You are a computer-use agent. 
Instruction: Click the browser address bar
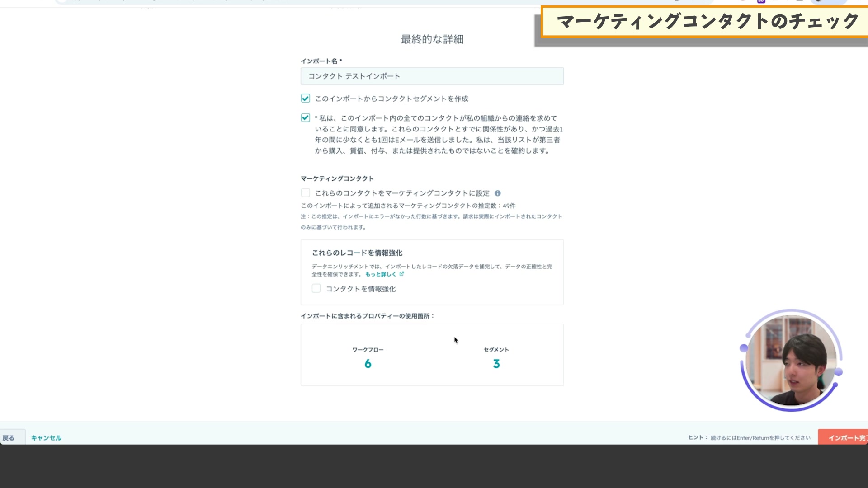tap(362, 1)
